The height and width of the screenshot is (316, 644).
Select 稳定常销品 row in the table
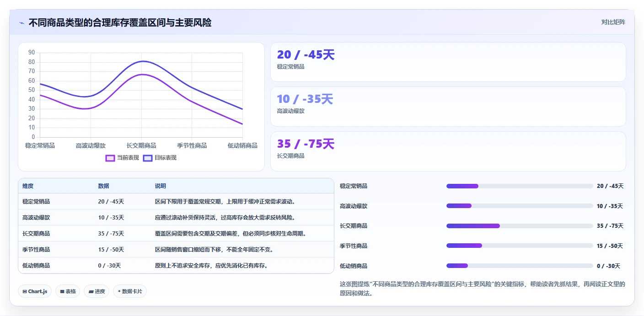[176, 201]
